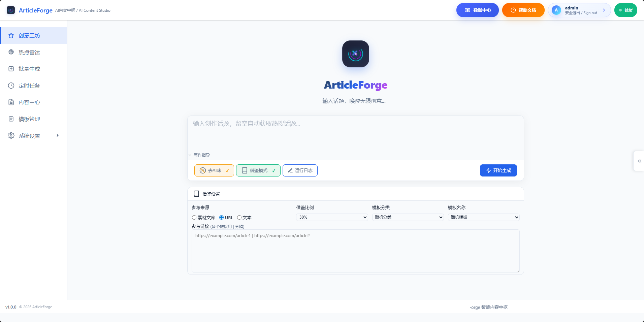Open the 借鉴比例 30% dropdown
The height and width of the screenshot is (322, 644).
tap(331, 217)
